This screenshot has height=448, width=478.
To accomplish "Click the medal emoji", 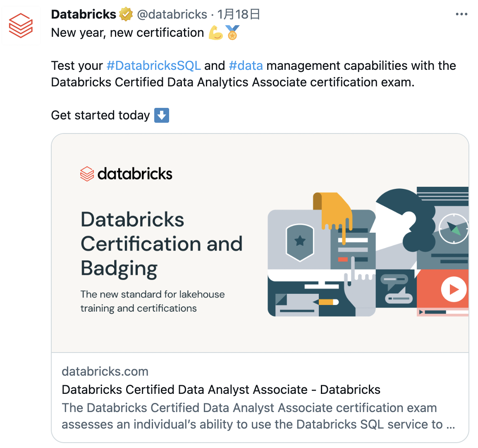I will (232, 33).
